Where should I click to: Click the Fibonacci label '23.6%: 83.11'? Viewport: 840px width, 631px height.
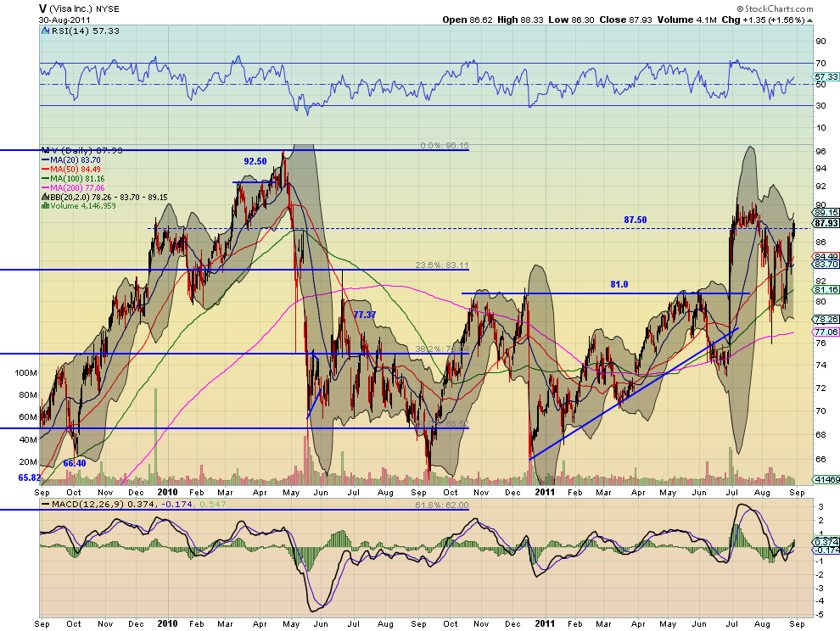tap(442, 265)
